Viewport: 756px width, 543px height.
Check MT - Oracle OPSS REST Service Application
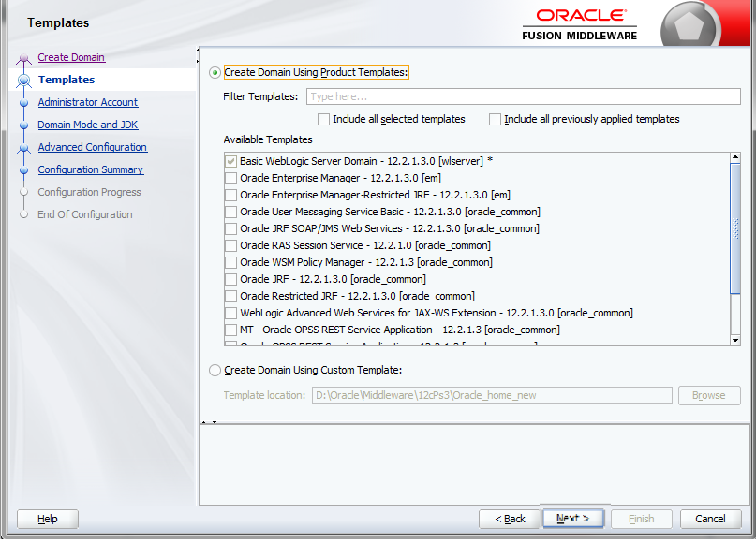(231, 330)
